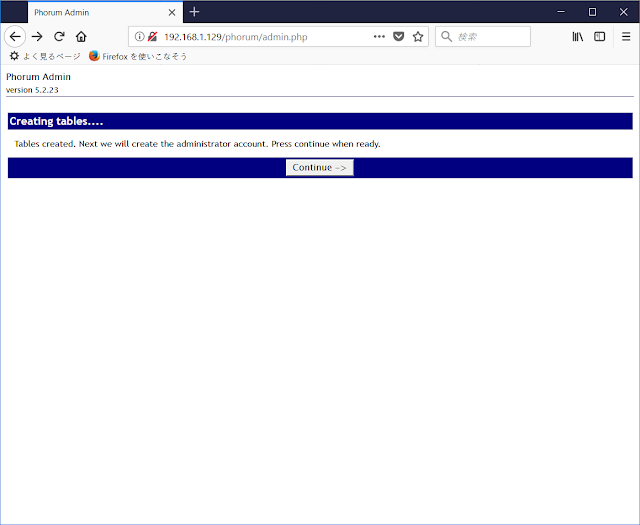
Task: Click the gear icon in bookmarks bar
Action: pos(14,56)
